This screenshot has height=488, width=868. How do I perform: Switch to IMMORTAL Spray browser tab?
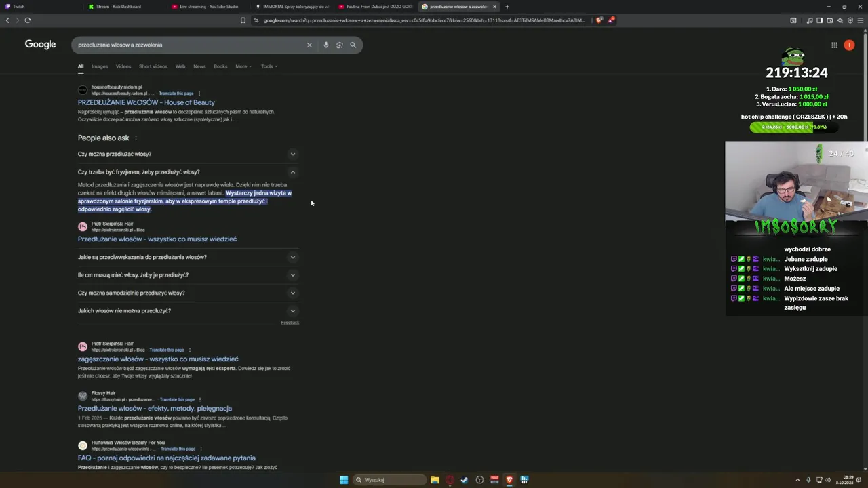coord(292,7)
